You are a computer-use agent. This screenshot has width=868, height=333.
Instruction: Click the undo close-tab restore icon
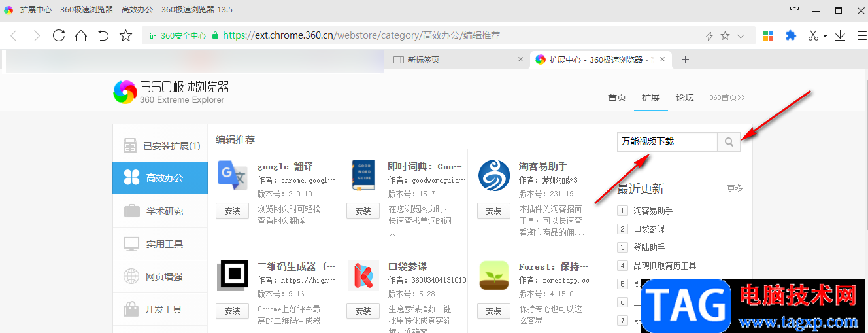coord(103,35)
